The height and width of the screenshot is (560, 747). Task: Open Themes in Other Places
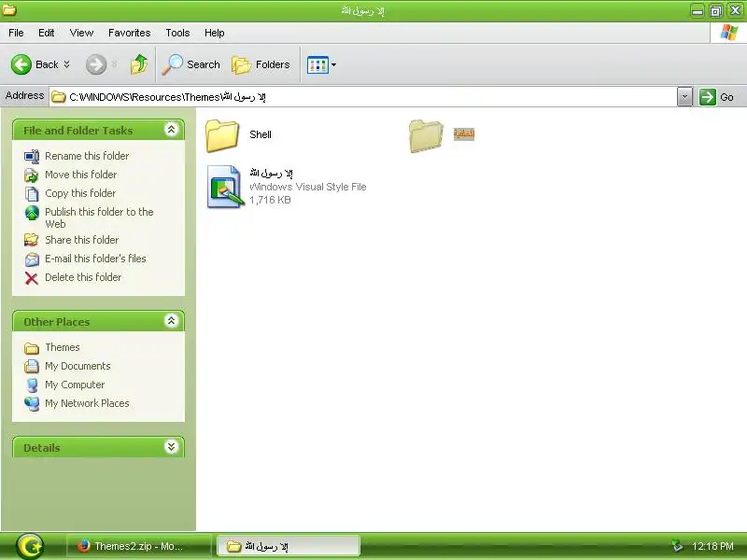(x=63, y=347)
